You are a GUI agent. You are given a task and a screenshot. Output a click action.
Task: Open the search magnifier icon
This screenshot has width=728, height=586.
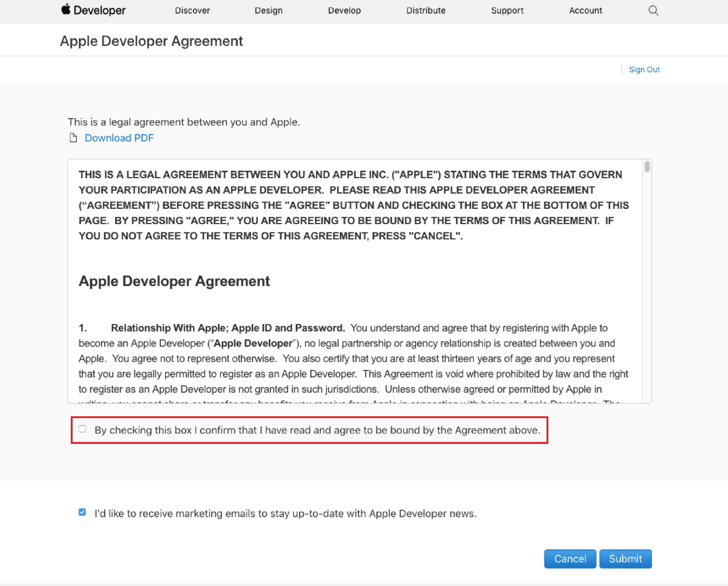click(x=653, y=11)
